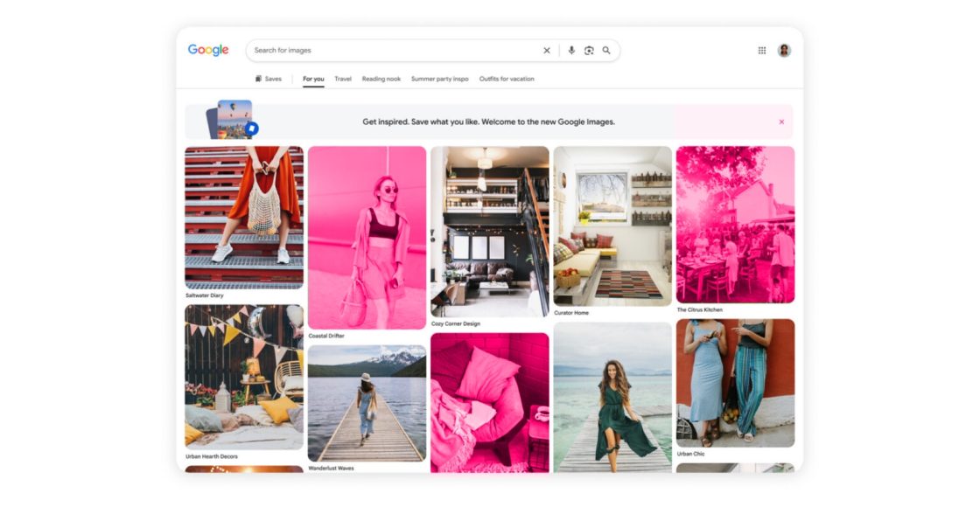Open The Citrus Kitchen pink image
The width and height of the screenshot is (980, 514).
click(736, 225)
